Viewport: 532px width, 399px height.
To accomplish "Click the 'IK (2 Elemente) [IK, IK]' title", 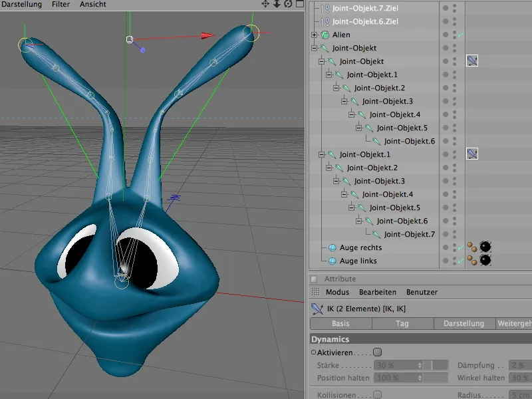I will [366, 309].
